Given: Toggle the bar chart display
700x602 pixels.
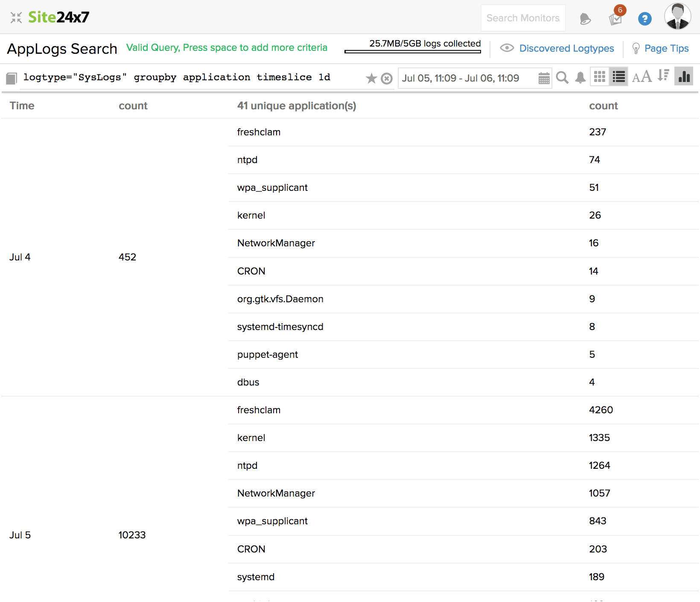Looking at the screenshot, I should [x=683, y=77].
